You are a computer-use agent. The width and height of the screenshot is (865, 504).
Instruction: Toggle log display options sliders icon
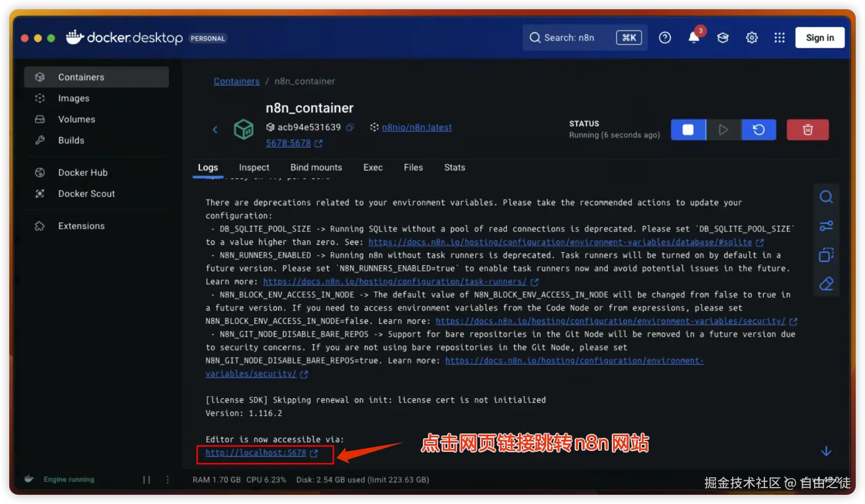826,226
